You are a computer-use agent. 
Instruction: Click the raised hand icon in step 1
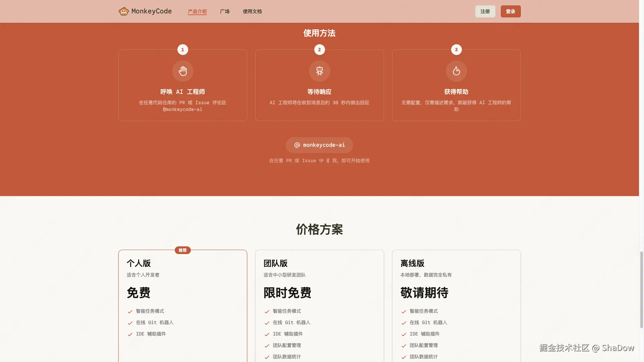[183, 71]
